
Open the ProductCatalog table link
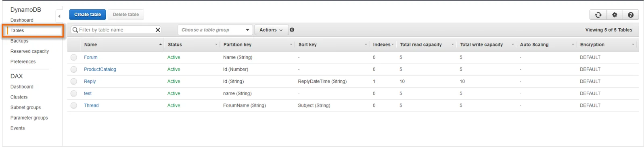click(x=100, y=69)
